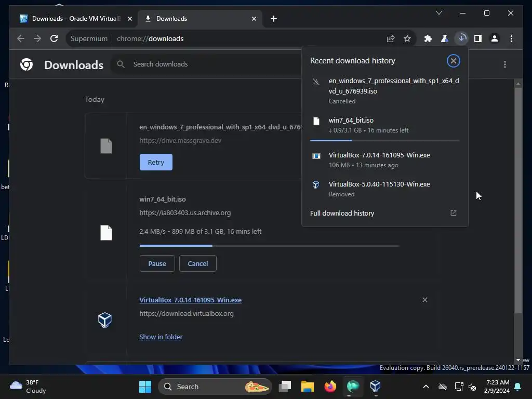Click the Chrome logo beside Downloads heading
The image size is (532, 399).
(26, 64)
